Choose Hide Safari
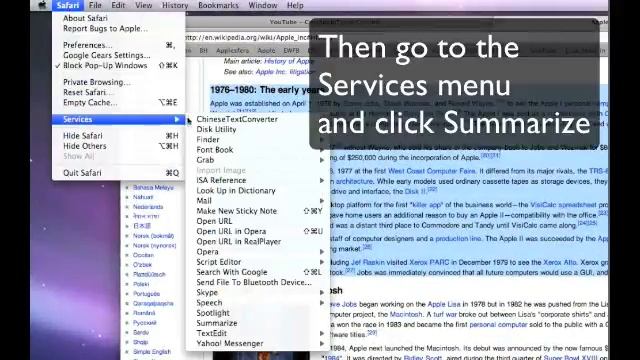The width and height of the screenshot is (640, 360). [118, 136]
